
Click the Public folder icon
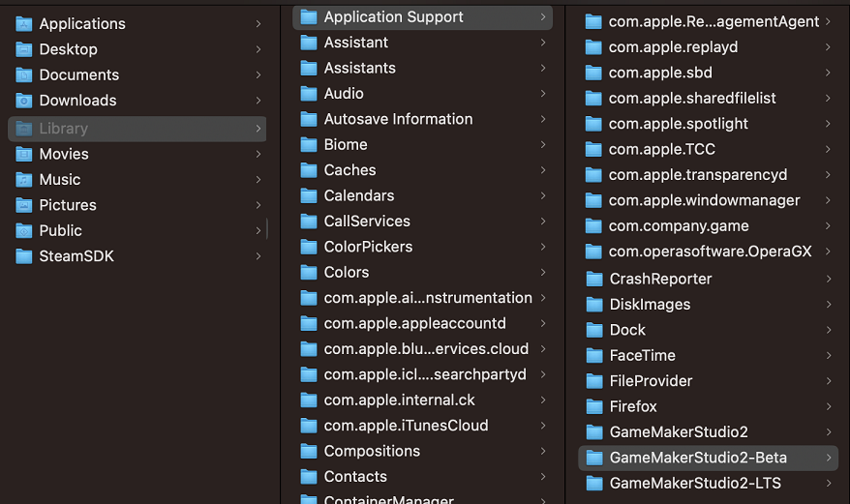pos(24,230)
